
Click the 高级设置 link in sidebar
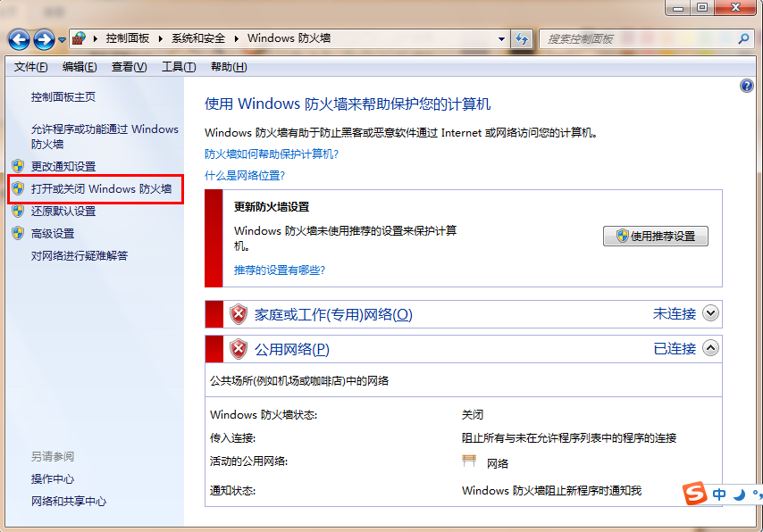click(53, 234)
